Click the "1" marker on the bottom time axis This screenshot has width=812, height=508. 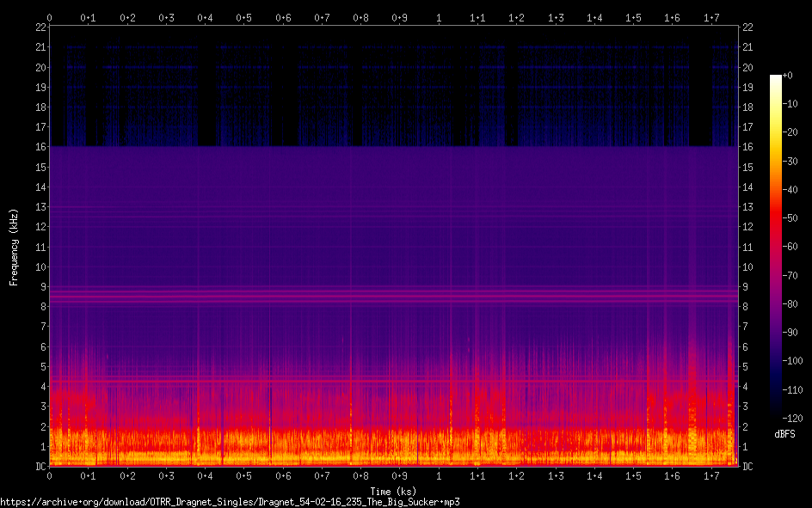click(439, 476)
